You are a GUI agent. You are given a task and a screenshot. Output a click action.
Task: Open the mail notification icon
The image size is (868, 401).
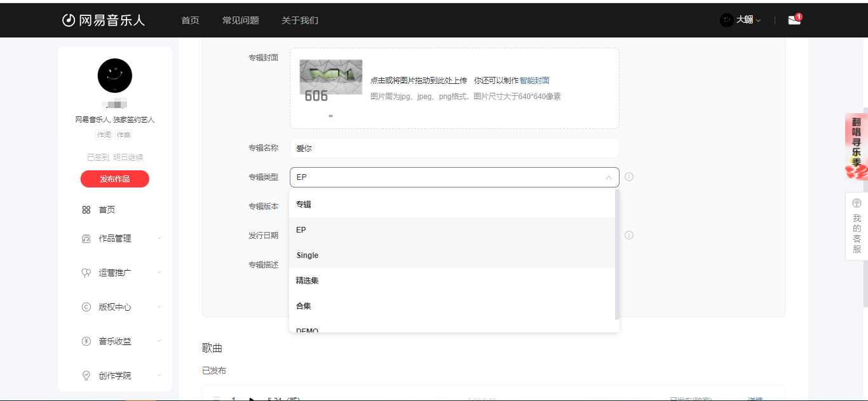(x=794, y=20)
